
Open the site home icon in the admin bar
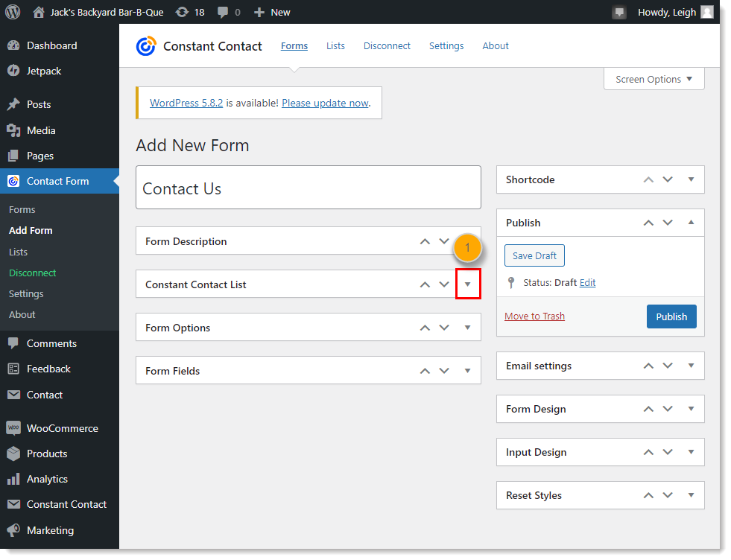[x=39, y=12]
